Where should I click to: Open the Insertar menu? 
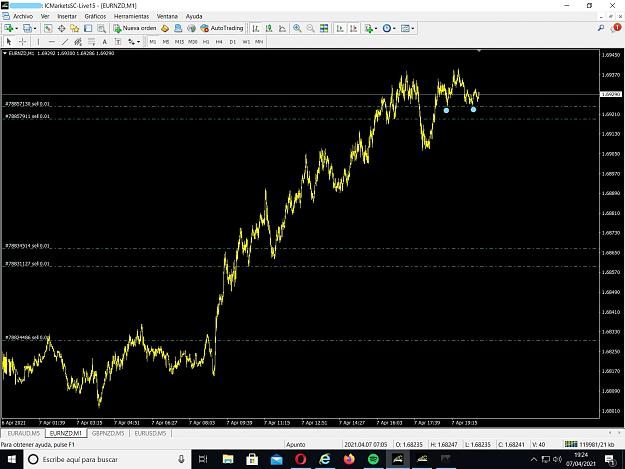pyautogui.click(x=67, y=16)
